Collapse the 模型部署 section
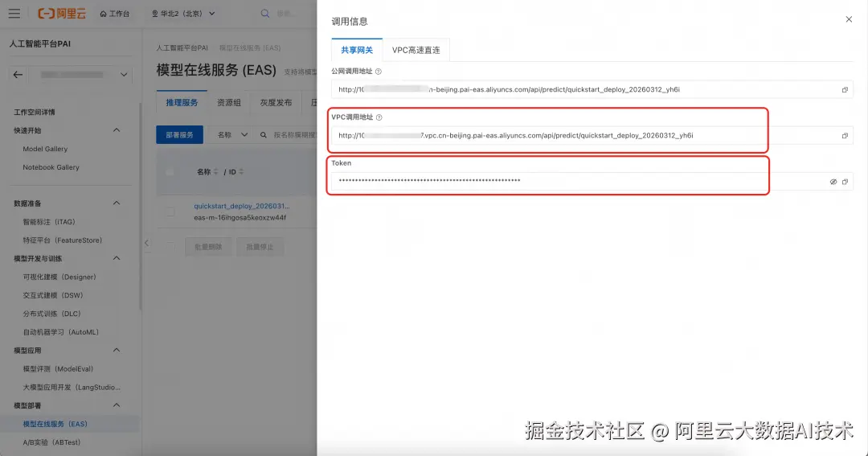 117,405
